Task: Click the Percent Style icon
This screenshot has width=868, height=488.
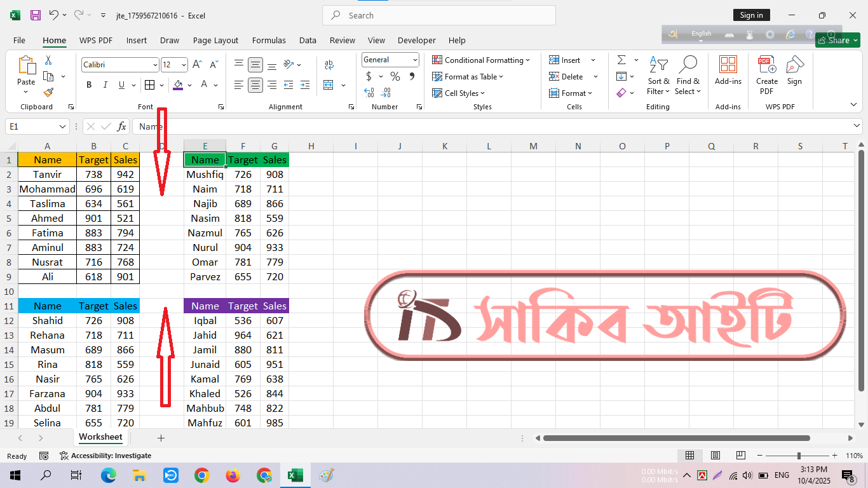Action: point(395,76)
